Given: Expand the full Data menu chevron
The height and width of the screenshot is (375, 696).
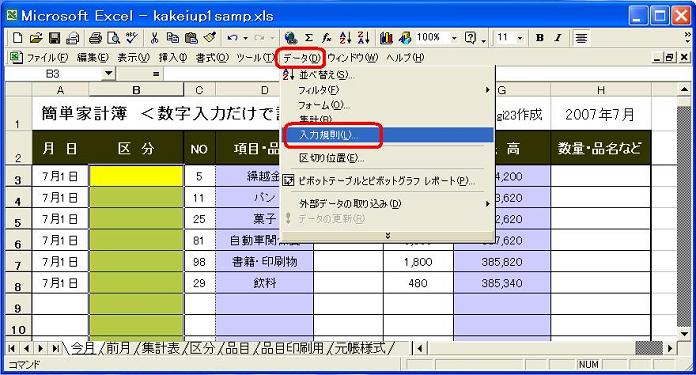Looking at the screenshot, I should point(388,236).
